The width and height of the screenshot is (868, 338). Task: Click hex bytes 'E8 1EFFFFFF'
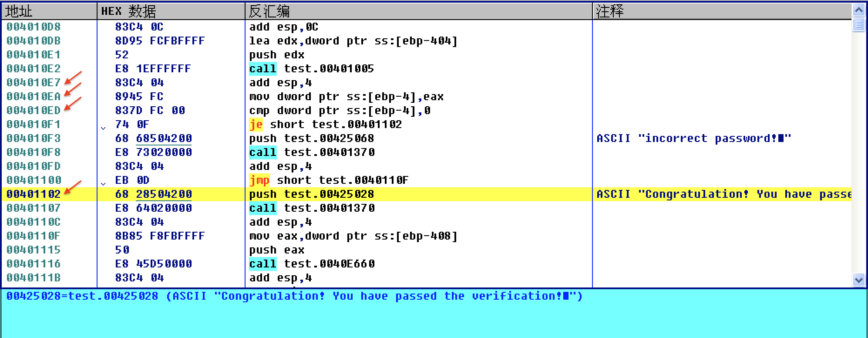click(x=153, y=69)
